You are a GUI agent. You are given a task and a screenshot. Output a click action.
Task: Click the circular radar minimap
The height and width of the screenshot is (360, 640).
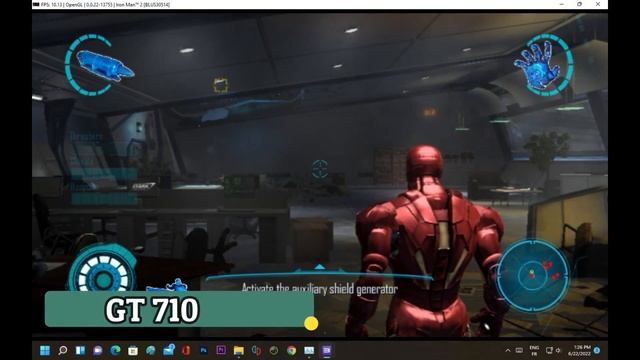(x=532, y=276)
